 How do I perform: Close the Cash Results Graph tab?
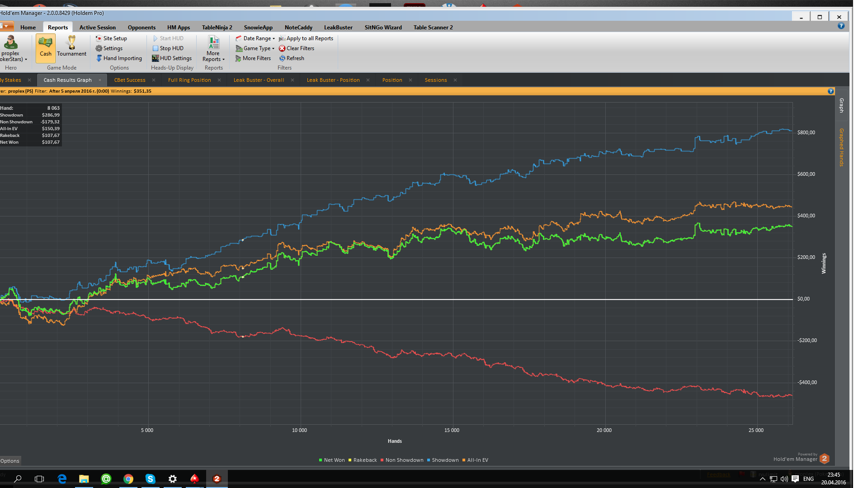click(x=100, y=80)
